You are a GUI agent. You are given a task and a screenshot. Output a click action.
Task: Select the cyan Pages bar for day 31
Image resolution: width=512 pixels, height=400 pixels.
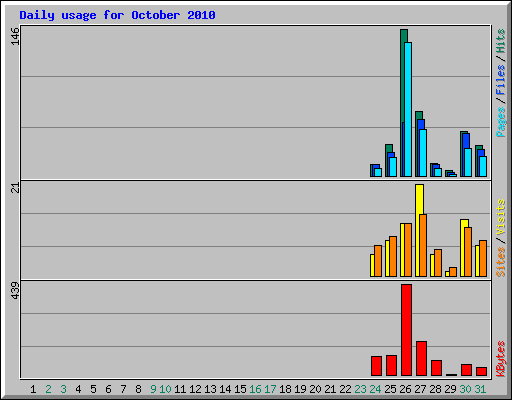tap(483, 166)
